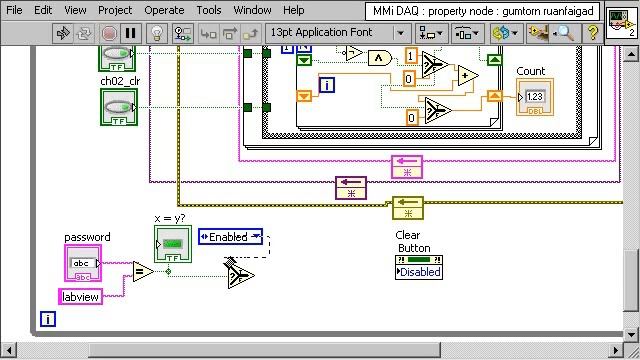This screenshot has height=360, width=640.
Task: Click the Step Into button
Action: tap(208, 33)
